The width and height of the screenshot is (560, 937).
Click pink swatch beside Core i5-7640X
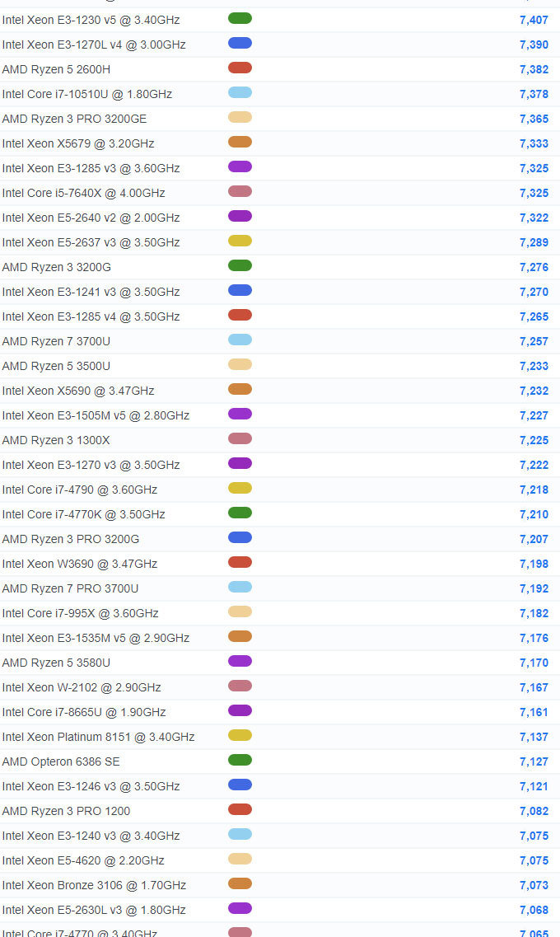240,191
